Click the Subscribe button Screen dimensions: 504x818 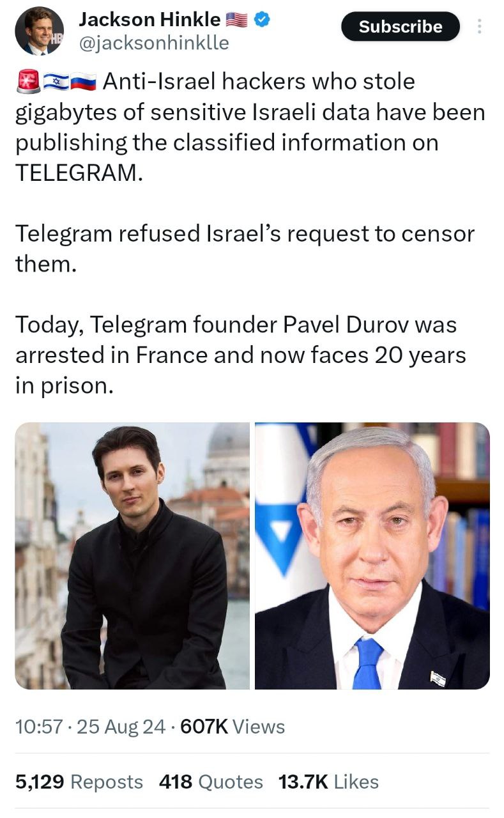coord(401,26)
